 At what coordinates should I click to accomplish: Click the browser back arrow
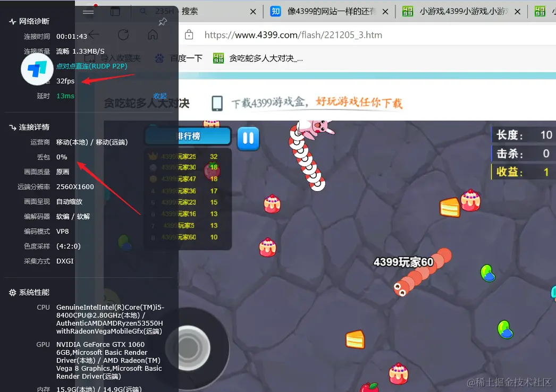[94, 35]
